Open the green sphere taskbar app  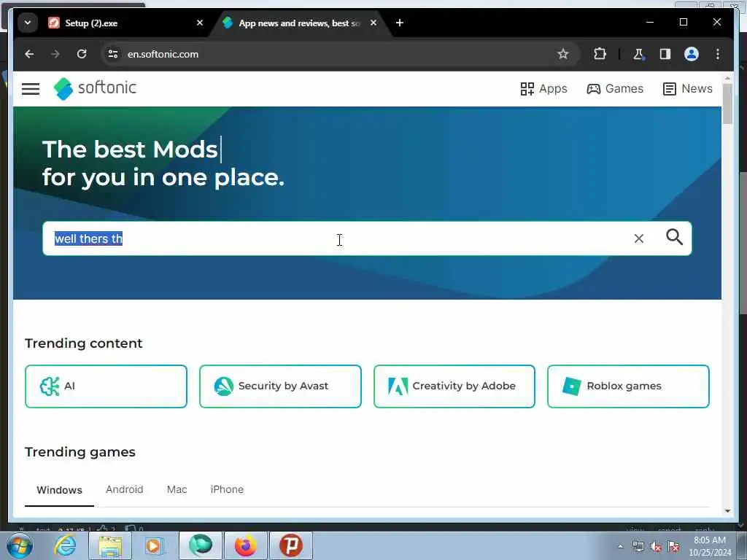(200, 545)
